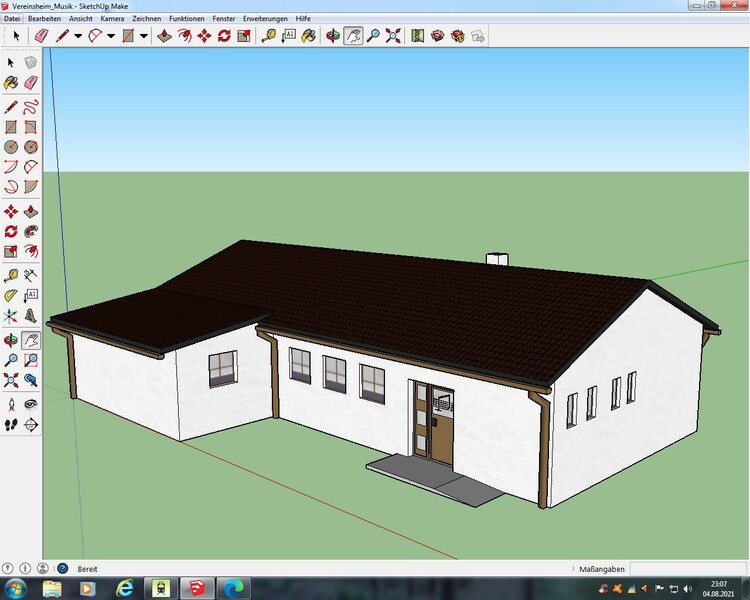Open Microsoft Edge from the taskbar

tap(233, 588)
